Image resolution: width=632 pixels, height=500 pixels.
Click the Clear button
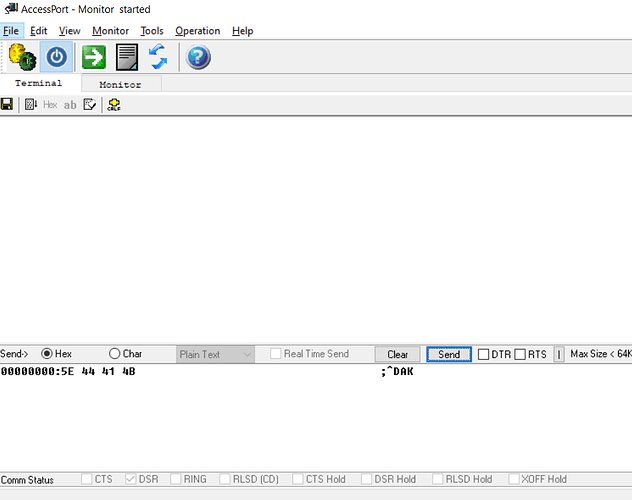[x=397, y=354]
